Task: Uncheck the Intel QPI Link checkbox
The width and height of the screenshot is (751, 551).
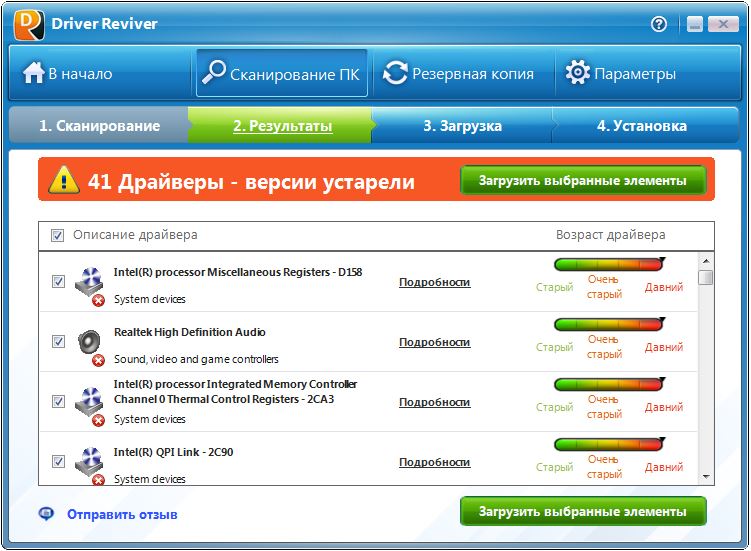Action: tap(58, 462)
